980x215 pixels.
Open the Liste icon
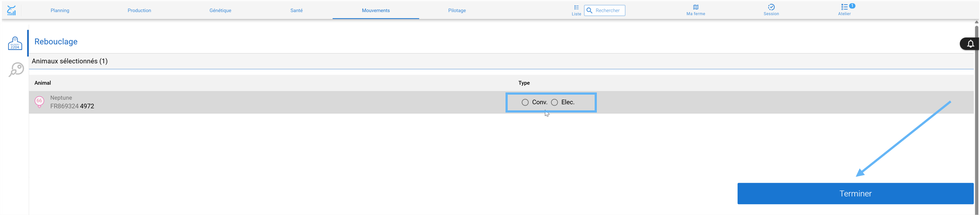coord(576,10)
